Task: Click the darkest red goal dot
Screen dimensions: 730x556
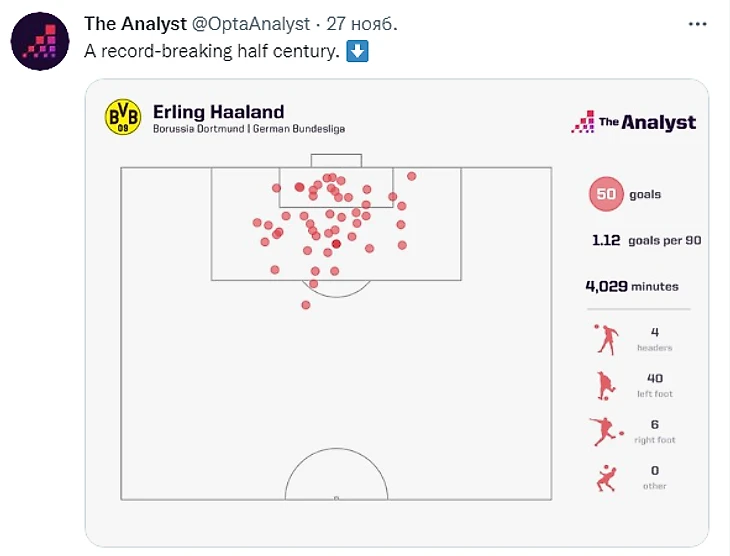Action: [336, 243]
